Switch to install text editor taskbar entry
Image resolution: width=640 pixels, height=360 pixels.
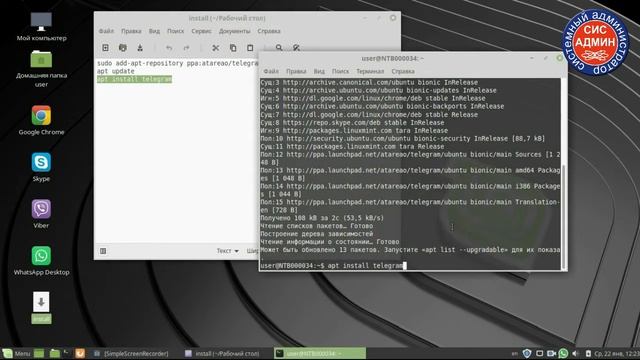[222, 353]
